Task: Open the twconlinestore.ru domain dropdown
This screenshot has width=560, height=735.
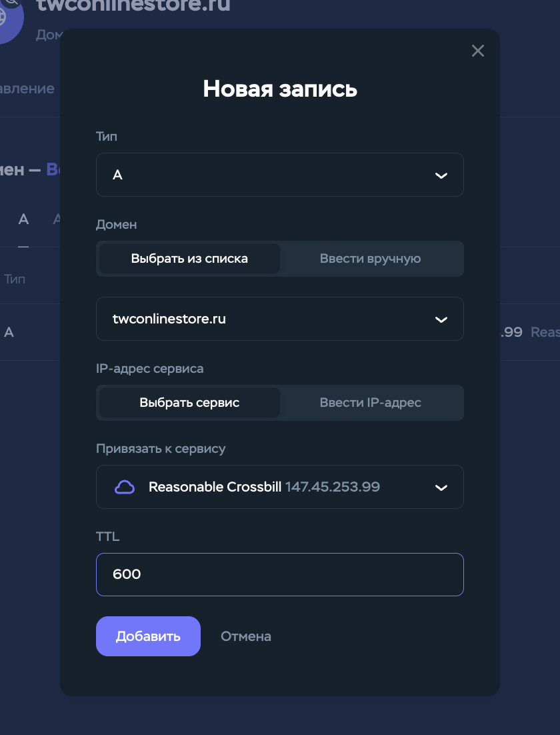Action: pos(280,319)
